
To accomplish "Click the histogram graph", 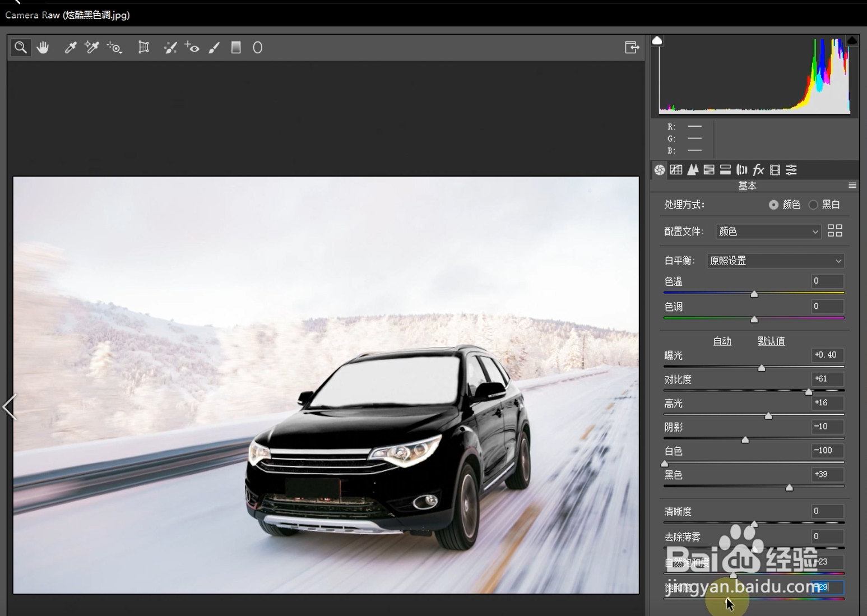I will 754,76.
